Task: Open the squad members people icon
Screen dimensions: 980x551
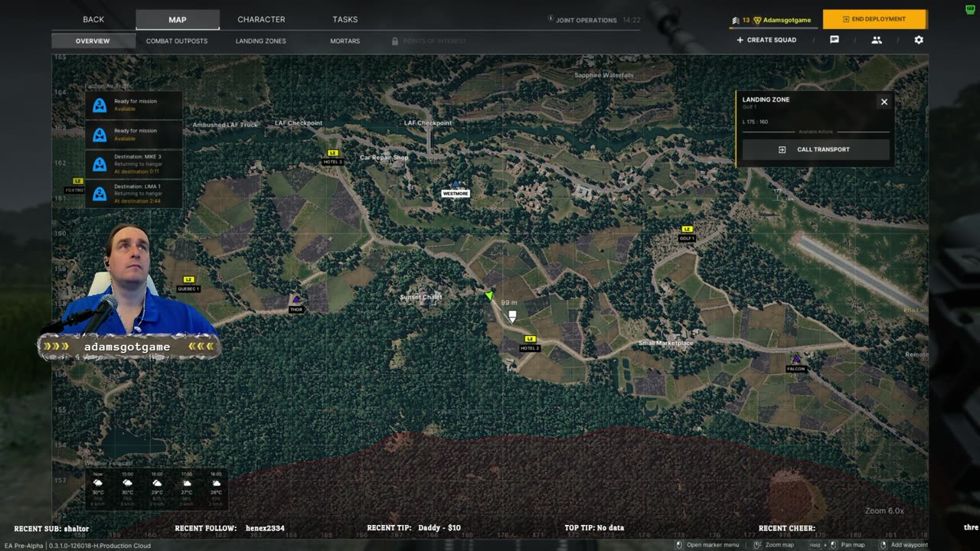Action: tap(877, 40)
